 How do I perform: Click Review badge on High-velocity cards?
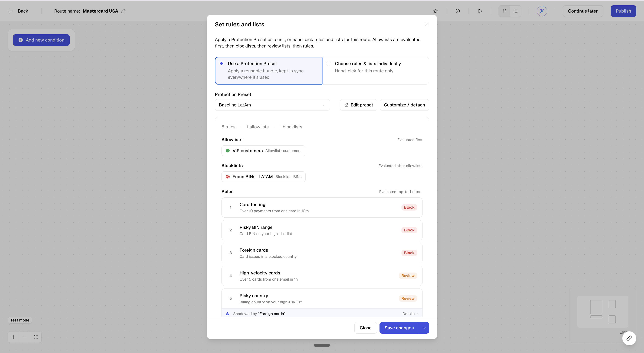click(x=408, y=276)
